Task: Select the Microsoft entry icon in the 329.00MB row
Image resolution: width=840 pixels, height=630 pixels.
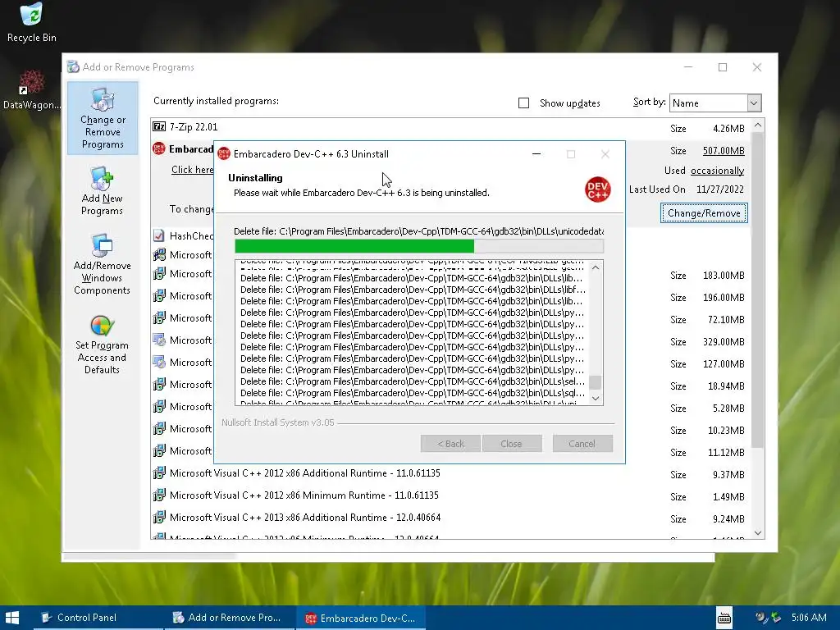Action: pyautogui.click(x=159, y=340)
